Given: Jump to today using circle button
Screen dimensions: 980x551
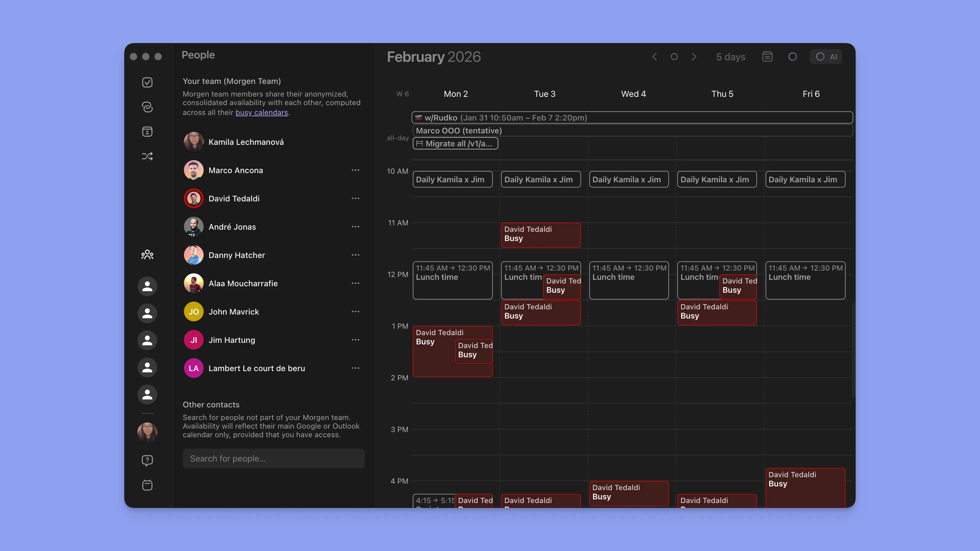Looking at the screenshot, I should click(674, 57).
